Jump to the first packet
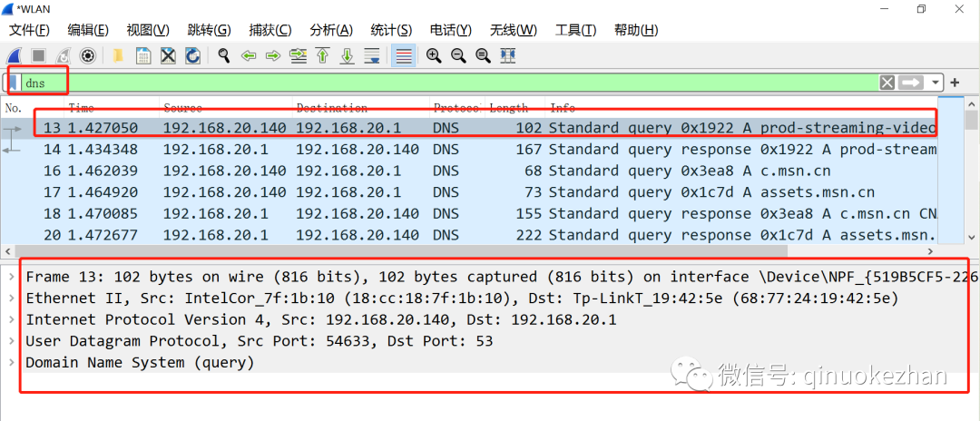Screen dimensions: 980x421 point(322,55)
